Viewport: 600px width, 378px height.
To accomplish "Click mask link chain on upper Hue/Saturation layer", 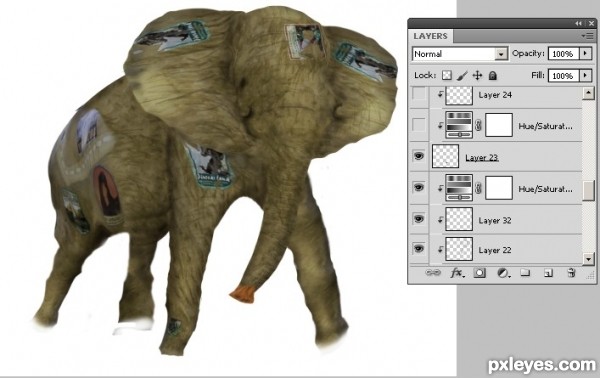I will [x=478, y=125].
